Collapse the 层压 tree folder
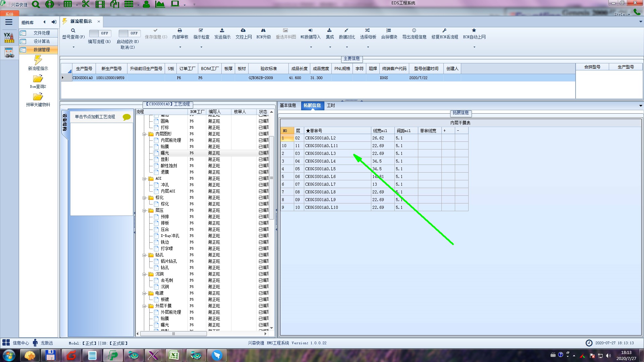 (144, 210)
